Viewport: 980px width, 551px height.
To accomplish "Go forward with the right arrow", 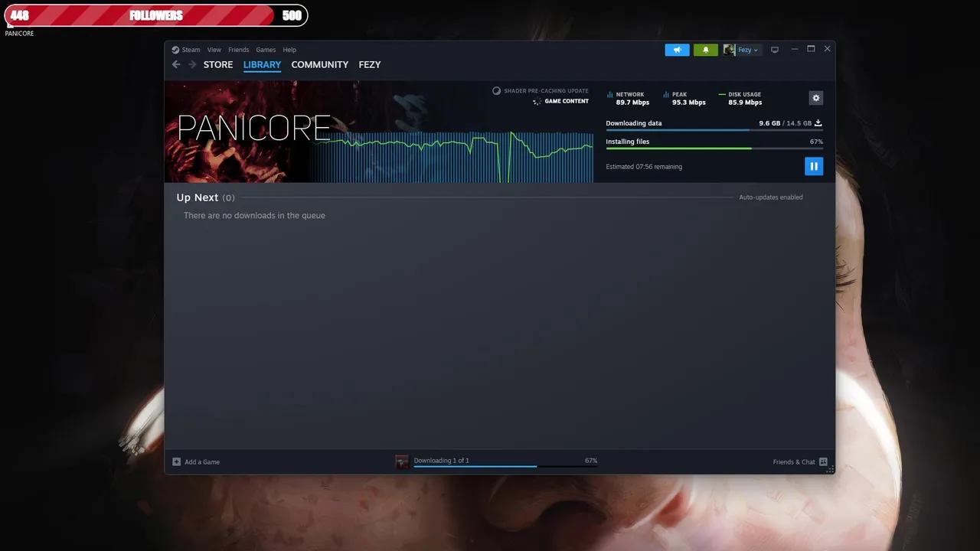I will click(192, 64).
